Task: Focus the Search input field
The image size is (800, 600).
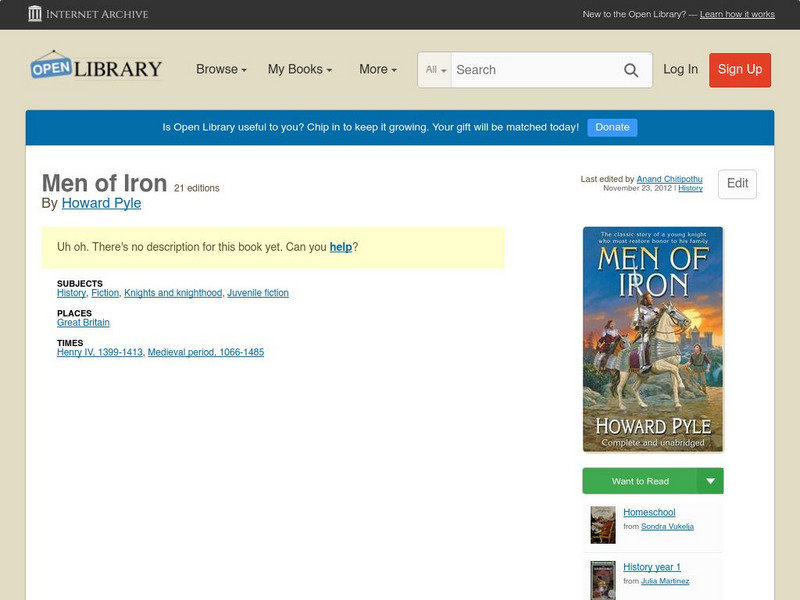Action: 532,70
